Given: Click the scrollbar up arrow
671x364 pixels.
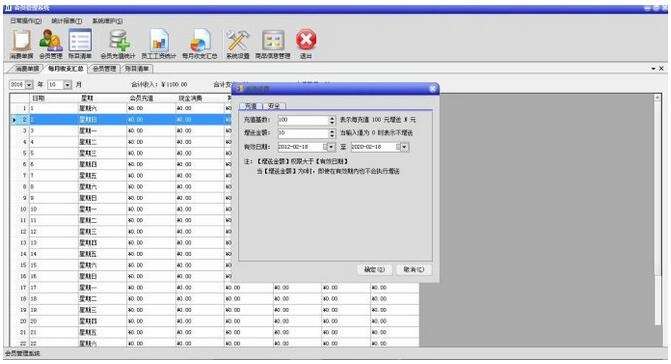Looking at the screenshot, I should pos(658,98).
